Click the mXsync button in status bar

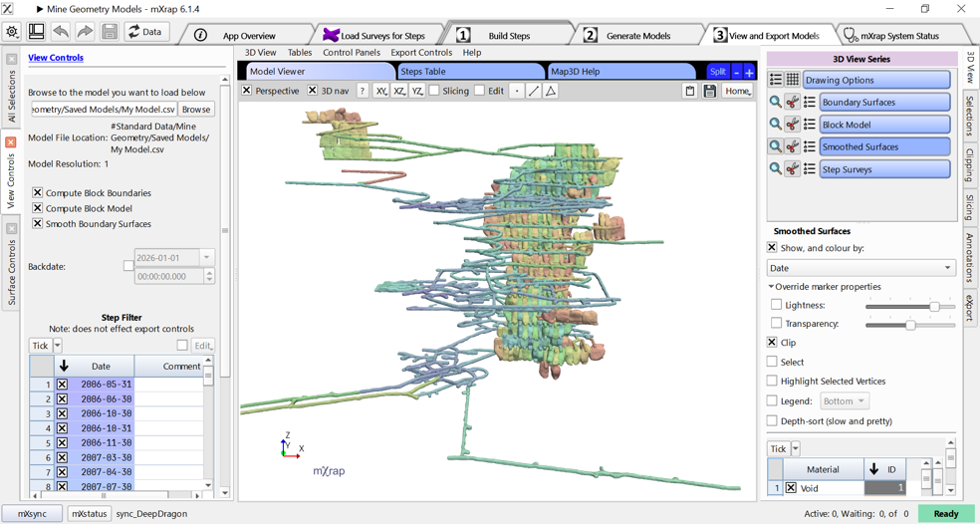[x=32, y=513]
